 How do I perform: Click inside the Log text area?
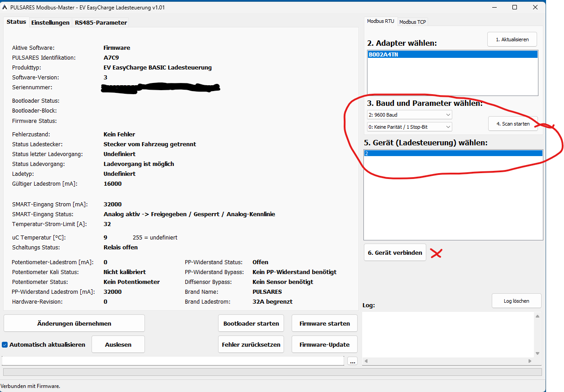(x=448, y=335)
